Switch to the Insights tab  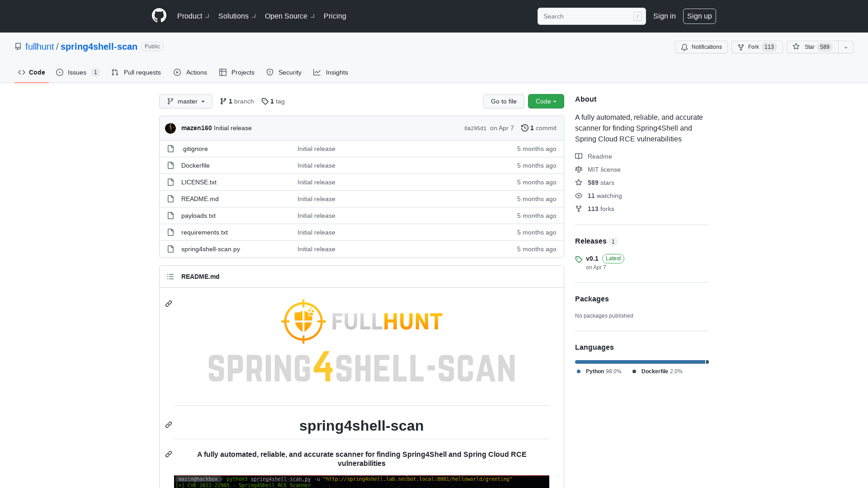click(x=331, y=72)
